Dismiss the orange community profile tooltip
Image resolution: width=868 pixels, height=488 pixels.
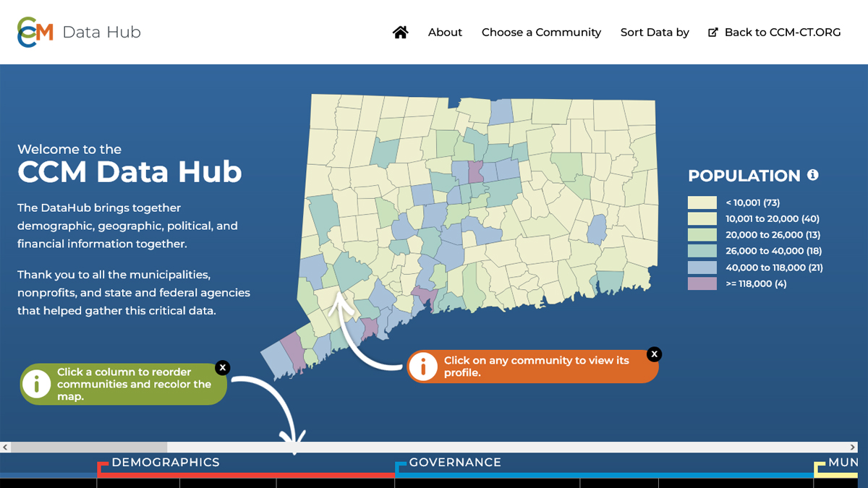tap(654, 354)
